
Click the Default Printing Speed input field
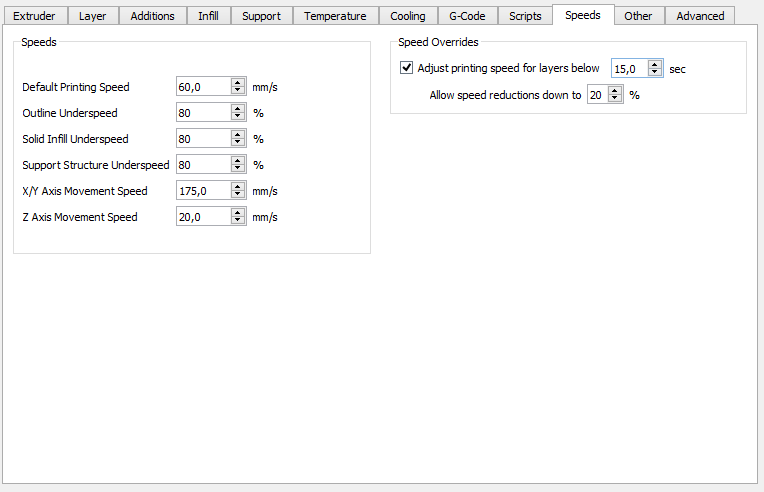pyautogui.click(x=204, y=87)
